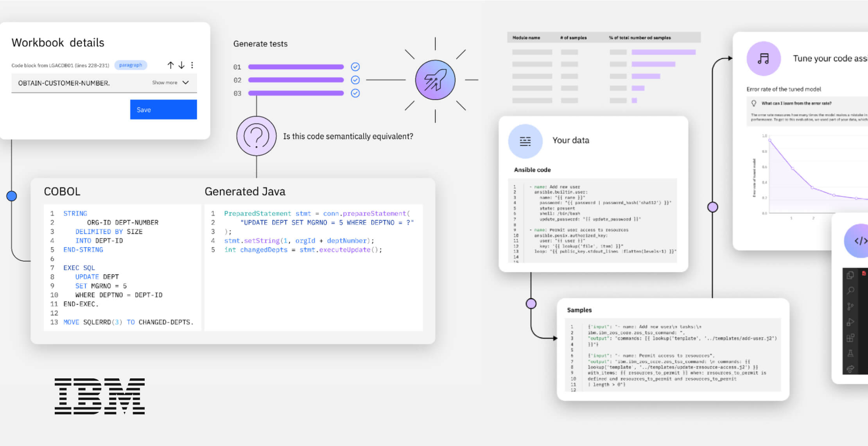Screen dimensions: 868x446
Task: Switch to the COBOL panel
Action: tap(62, 191)
